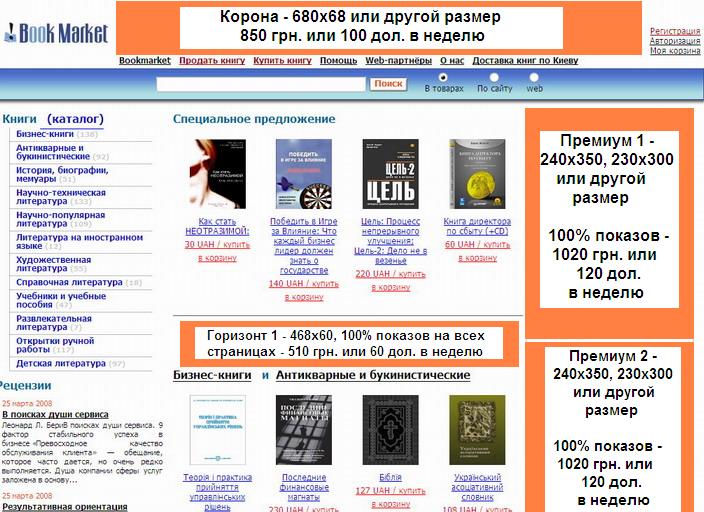The image size is (704, 512).
Task: Open 'История, биографии, мемуары' category
Action: (x=62, y=174)
